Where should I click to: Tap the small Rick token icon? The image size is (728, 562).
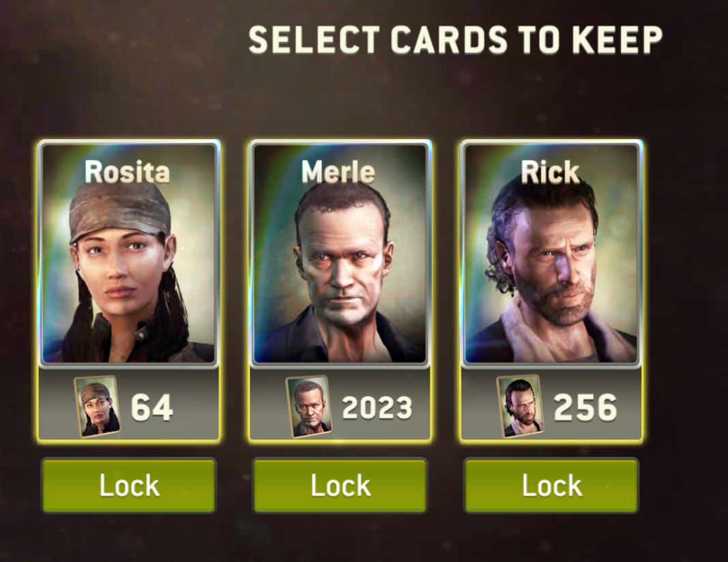point(520,406)
